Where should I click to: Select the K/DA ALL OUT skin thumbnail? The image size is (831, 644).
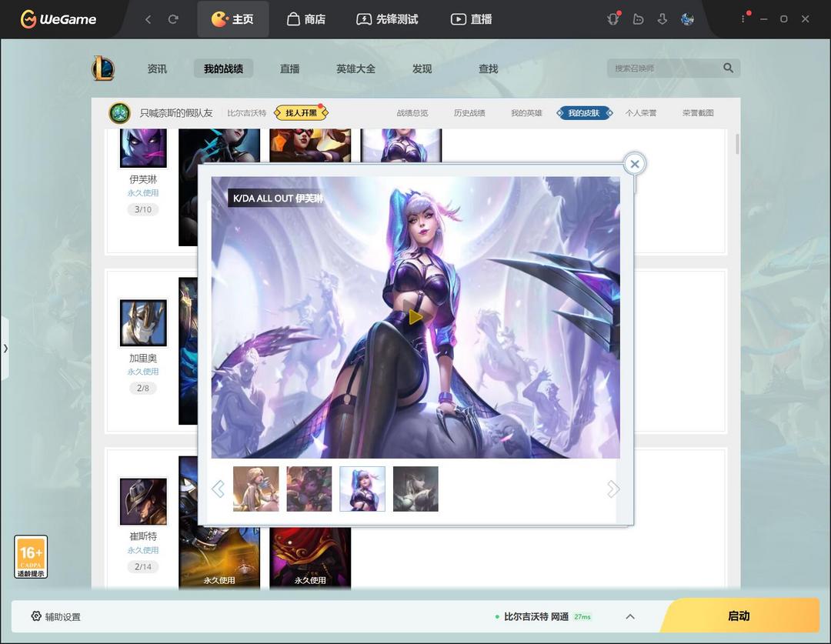coord(362,489)
